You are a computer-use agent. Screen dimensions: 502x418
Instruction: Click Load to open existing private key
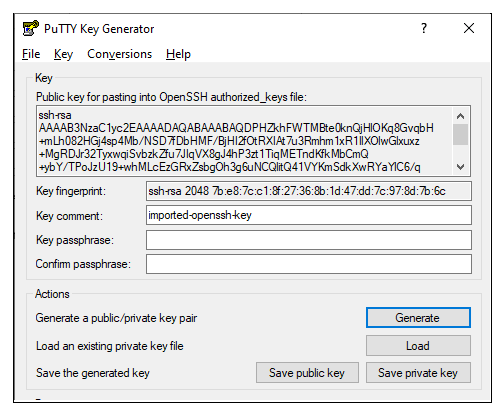[x=418, y=346]
